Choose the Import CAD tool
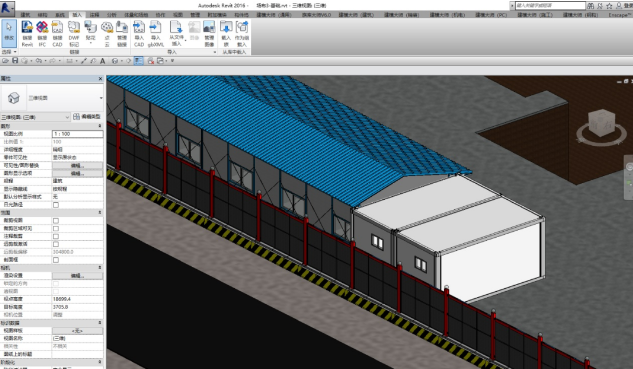The width and height of the screenshot is (633, 369). point(139,34)
